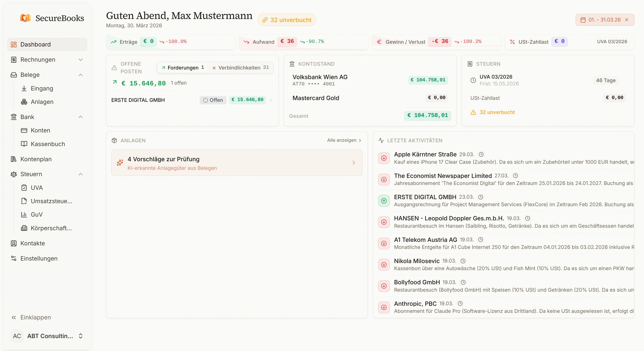Click Apple Kärntner Straße expense icon
This screenshot has height=351, width=644.
pos(384,158)
